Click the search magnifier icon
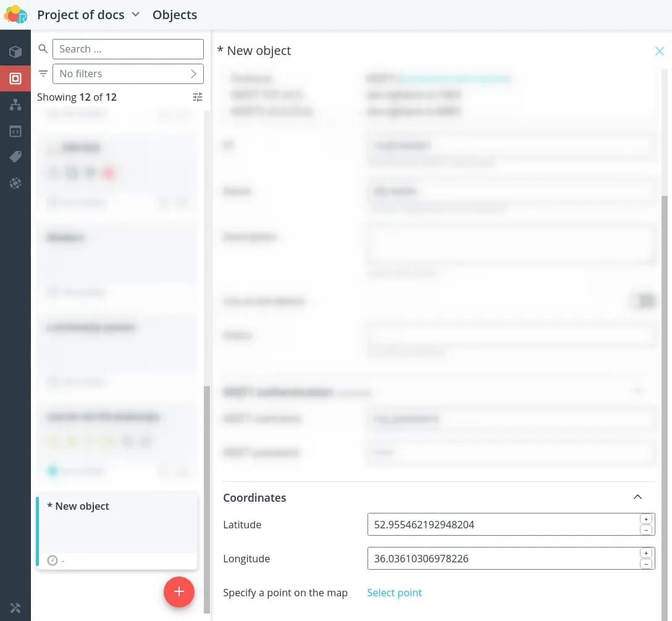Image resolution: width=672 pixels, height=621 pixels. [x=43, y=49]
